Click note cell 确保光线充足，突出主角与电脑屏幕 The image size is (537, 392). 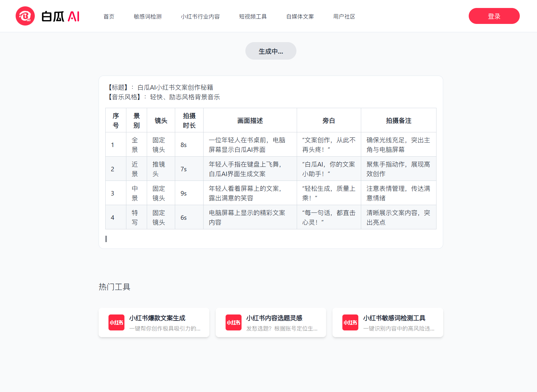click(x=399, y=145)
